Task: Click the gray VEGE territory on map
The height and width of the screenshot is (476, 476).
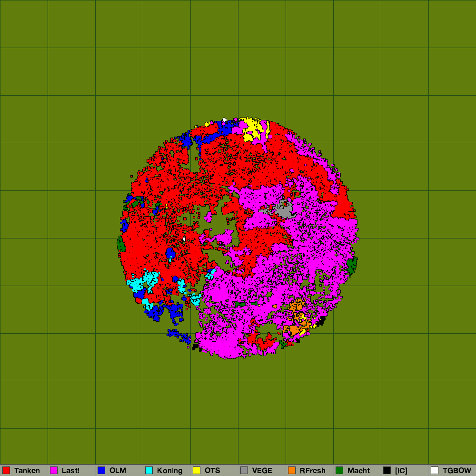Action: click(283, 209)
